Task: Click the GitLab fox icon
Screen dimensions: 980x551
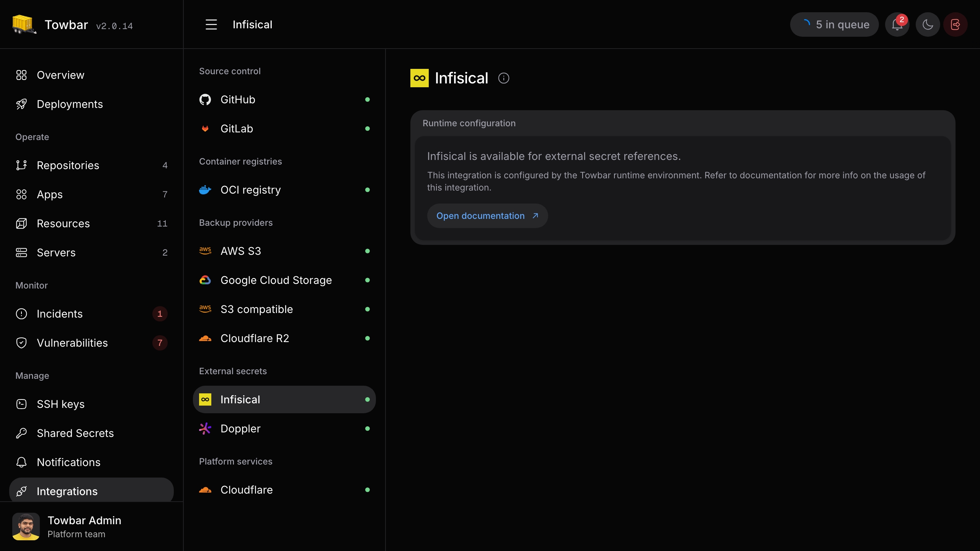Action: tap(205, 129)
